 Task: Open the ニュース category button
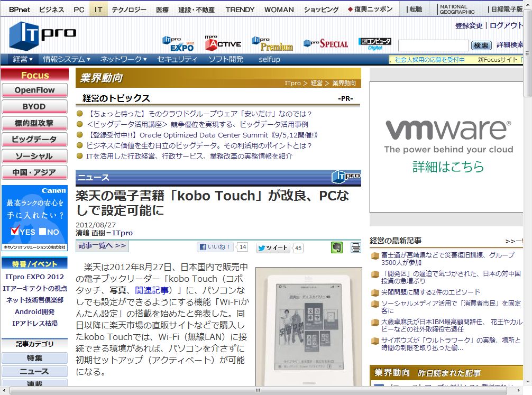coord(34,372)
